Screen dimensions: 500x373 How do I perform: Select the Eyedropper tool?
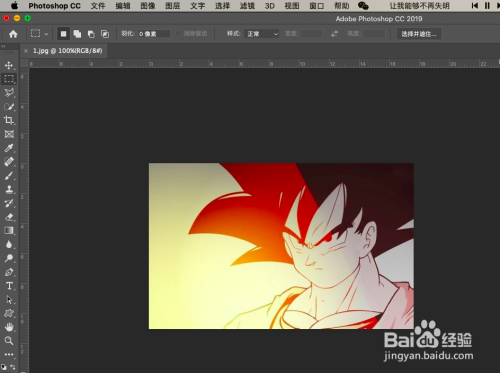(9, 148)
